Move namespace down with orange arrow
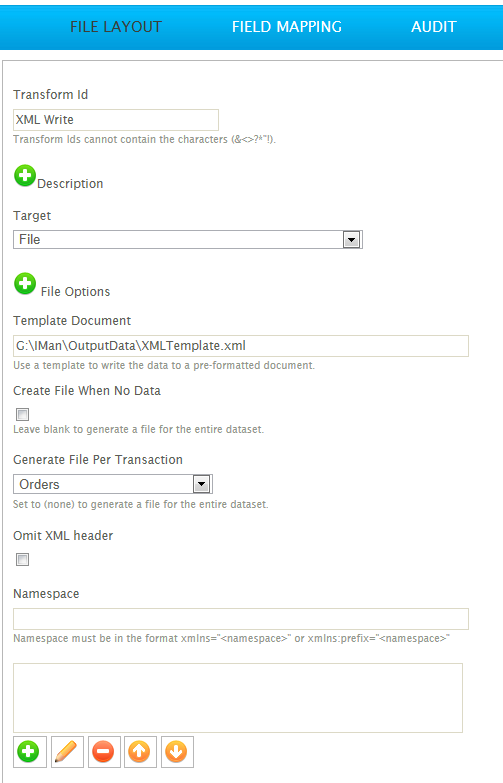The height and width of the screenshot is (783, 503). 177,752
